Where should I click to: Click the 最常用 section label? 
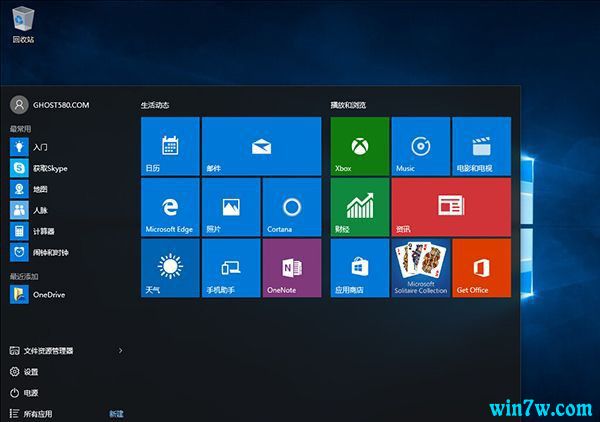[x=21, y=129]
